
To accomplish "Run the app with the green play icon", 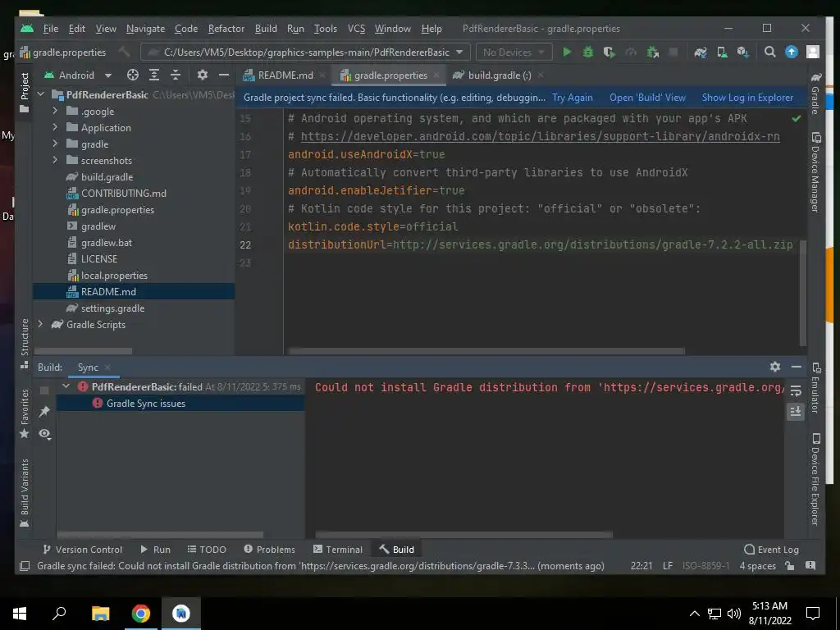I will coord(567,52).
